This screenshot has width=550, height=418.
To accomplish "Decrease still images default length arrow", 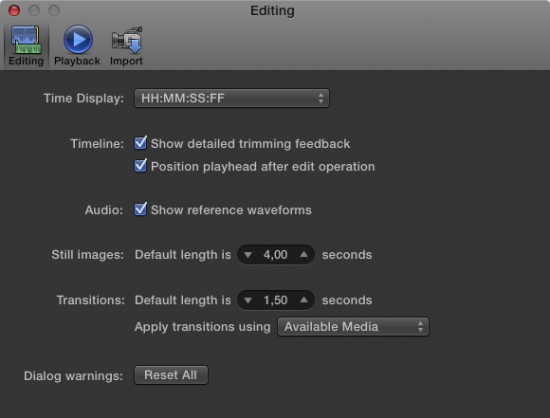I will point(248,255).
